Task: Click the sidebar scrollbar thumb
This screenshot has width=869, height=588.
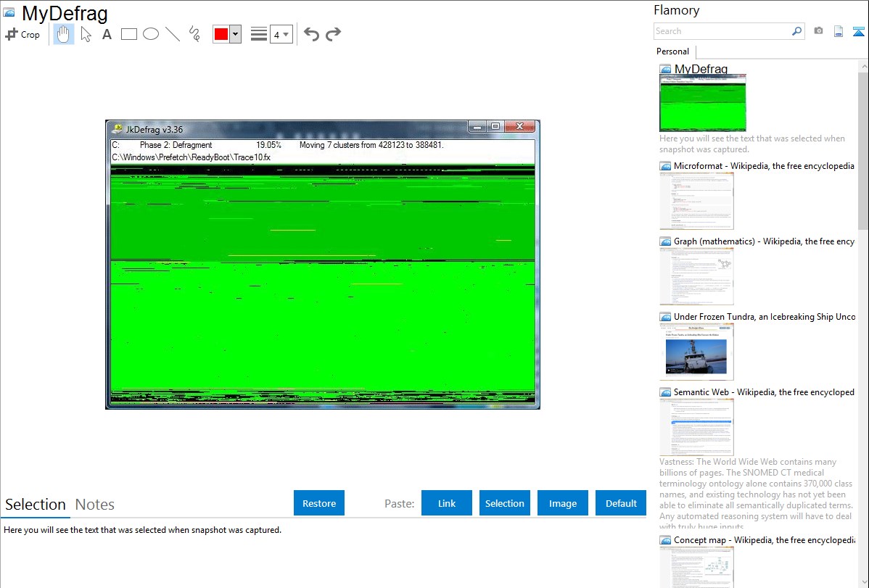Action: tap(863, 149)
